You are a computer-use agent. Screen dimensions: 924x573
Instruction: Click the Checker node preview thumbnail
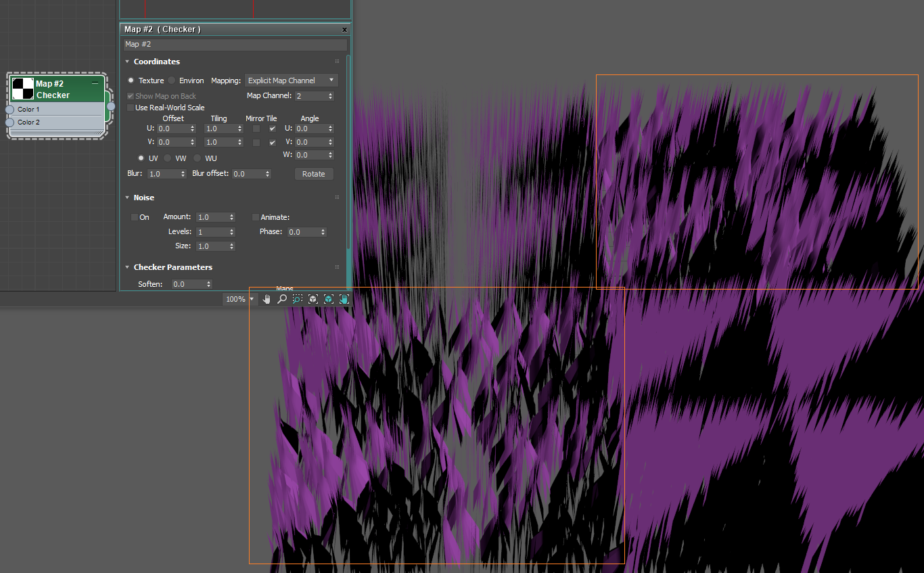point(23,89)
